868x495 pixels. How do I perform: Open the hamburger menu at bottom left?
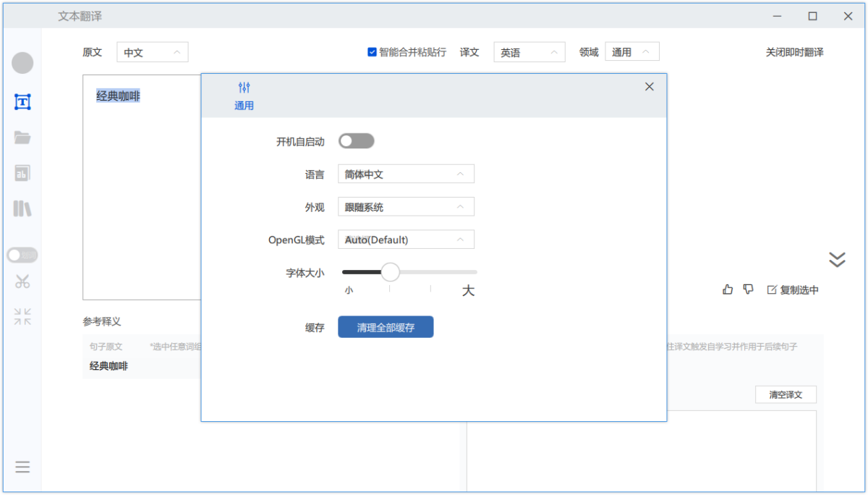pos(22,467)
